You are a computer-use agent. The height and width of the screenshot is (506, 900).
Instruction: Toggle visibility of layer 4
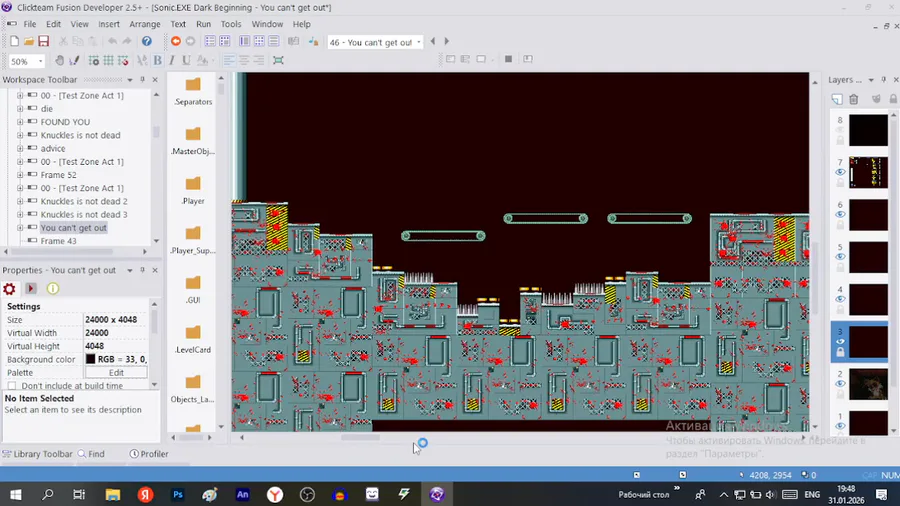(840, 299)
